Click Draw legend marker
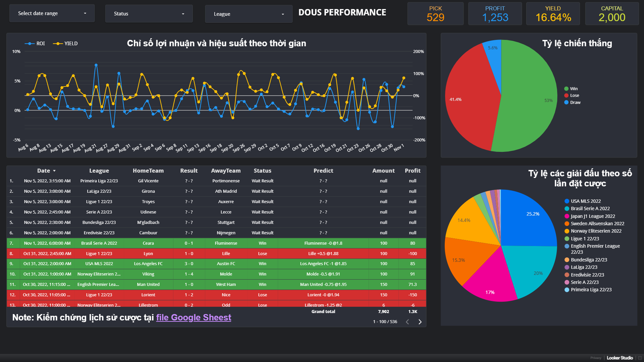This screenshot has width=644, height=362. 566,103
